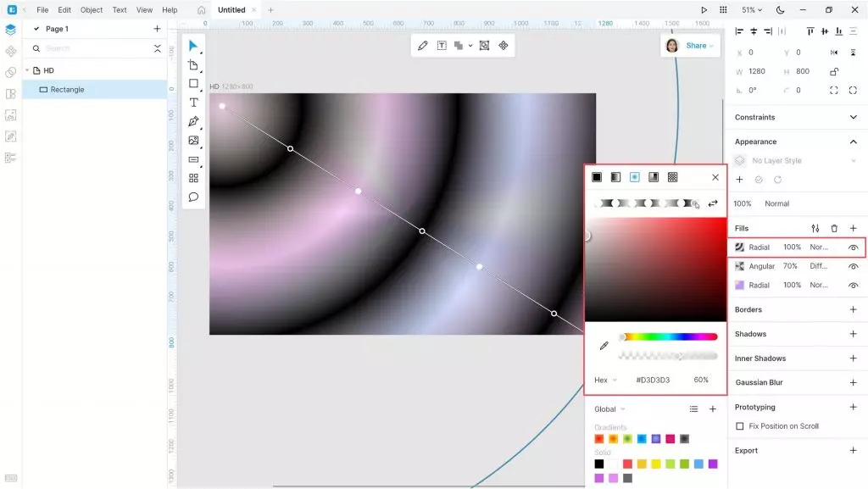Select the Rectangle layer
The height and width of the screenshot is (489, 868).
click(x=95, y=90)
